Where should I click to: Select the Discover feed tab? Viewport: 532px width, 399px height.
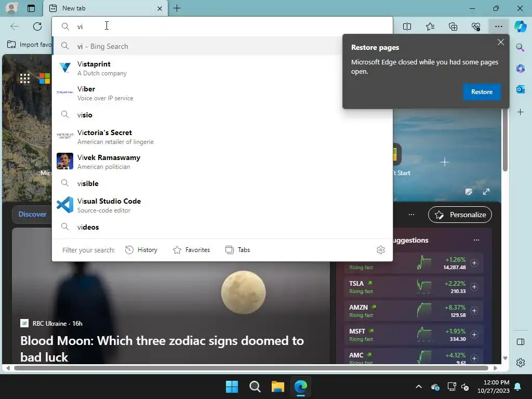pos(32,215)
